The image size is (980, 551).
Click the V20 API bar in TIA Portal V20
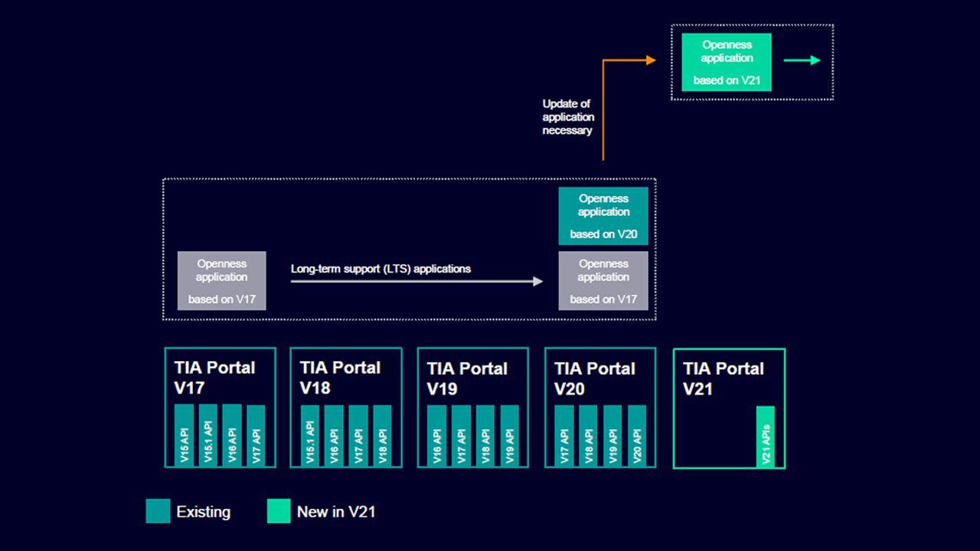637,436
